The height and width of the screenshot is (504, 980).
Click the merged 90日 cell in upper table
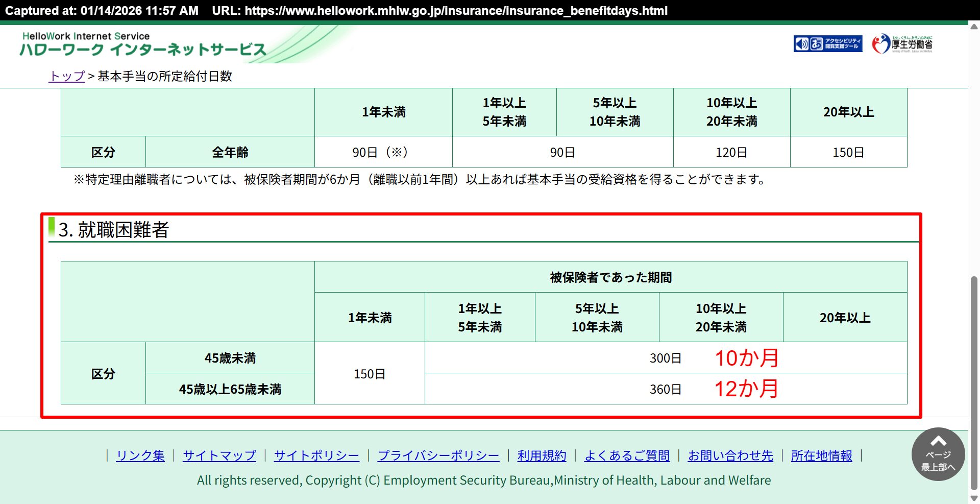tap(562, 152)
